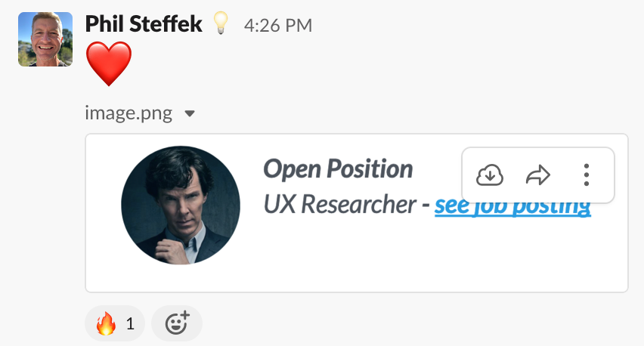The height and width of the screenshot is (346, 644).
Task: Click the 4:26 PM message timestamp
Action: [278, 26]
